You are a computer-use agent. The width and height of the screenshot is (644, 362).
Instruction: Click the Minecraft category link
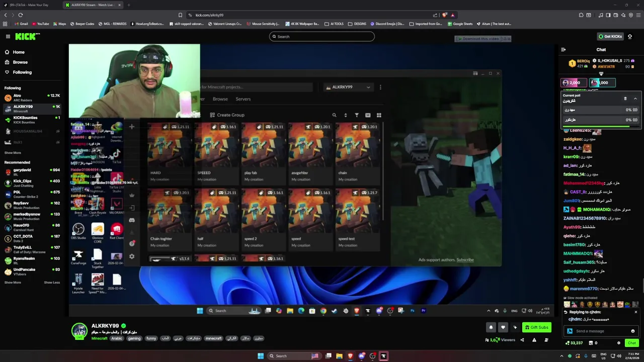pyautogui.click(x=99, y=338)
